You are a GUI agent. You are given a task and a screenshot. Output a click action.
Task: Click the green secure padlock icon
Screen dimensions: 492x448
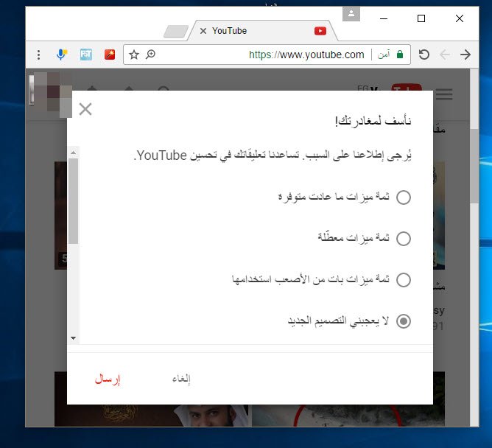tap(400, 55)
